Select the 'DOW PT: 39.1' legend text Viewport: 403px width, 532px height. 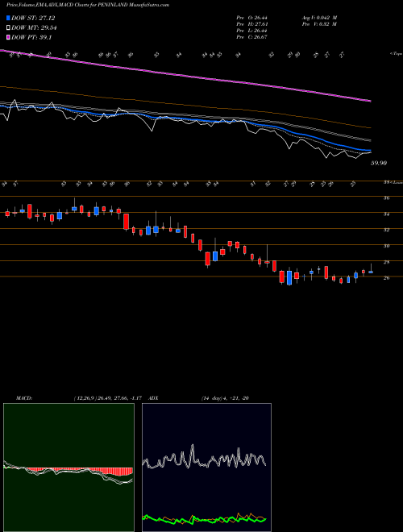pos(31,37)
